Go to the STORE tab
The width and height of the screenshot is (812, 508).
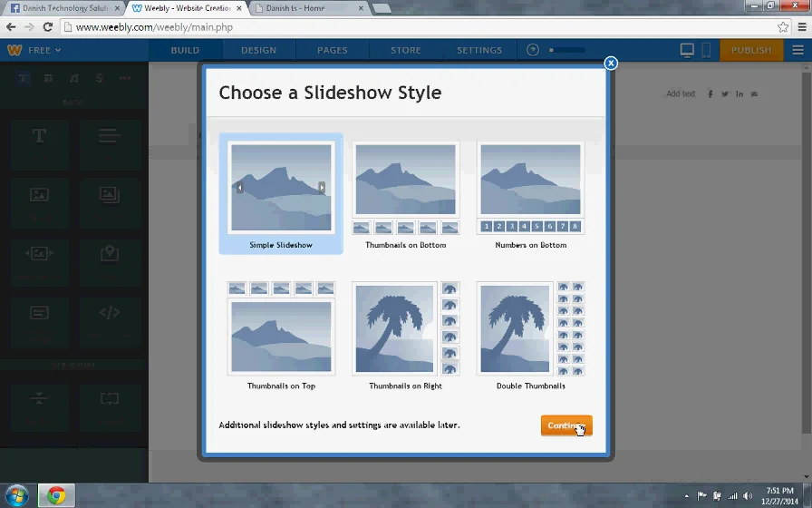[x=406, y=50]
